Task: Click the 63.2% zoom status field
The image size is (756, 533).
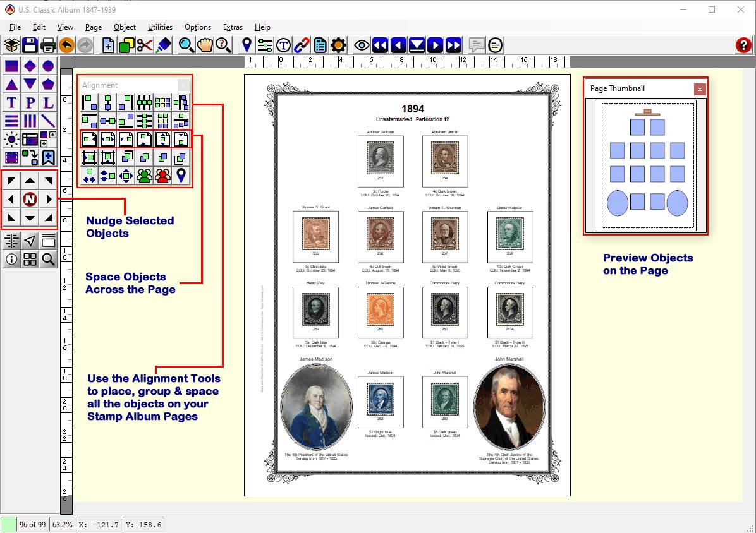Action: [x=62, y=524]
